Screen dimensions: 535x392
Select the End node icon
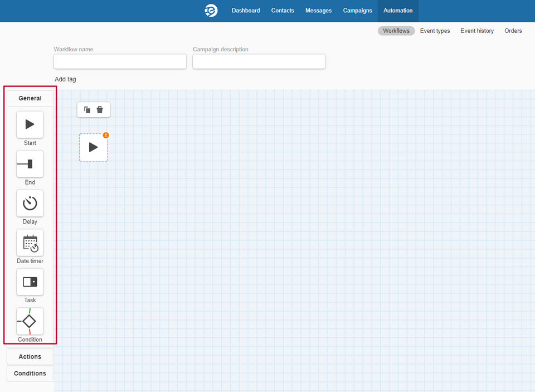click(x=30, y=164)
